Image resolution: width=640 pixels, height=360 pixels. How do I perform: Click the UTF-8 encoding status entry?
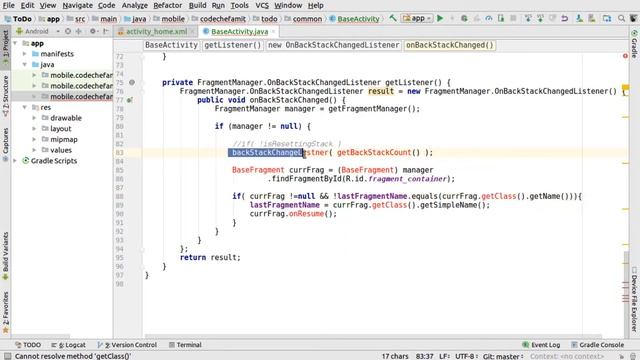(x=467, y=356)
